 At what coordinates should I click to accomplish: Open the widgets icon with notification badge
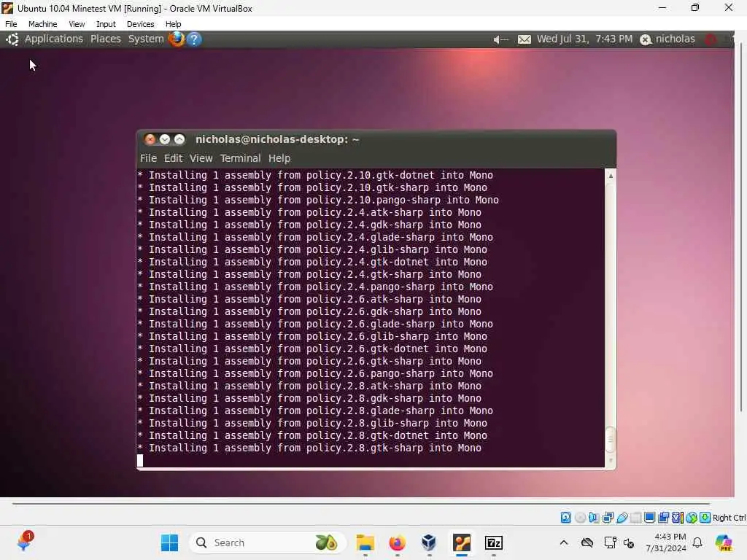pos(24,542)
